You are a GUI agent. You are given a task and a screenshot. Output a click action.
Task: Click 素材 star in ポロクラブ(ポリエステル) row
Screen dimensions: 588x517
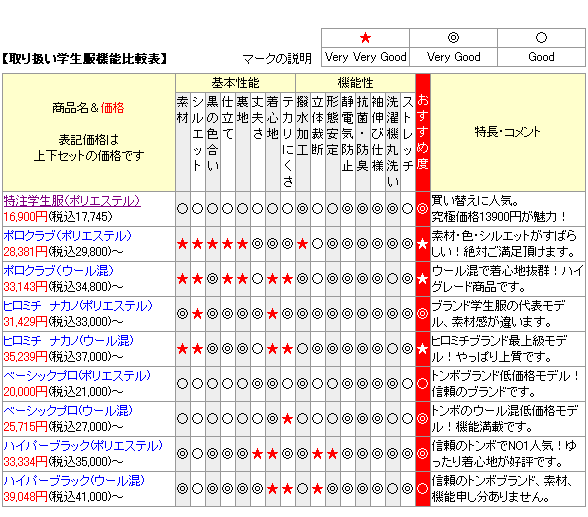[183, 244]
